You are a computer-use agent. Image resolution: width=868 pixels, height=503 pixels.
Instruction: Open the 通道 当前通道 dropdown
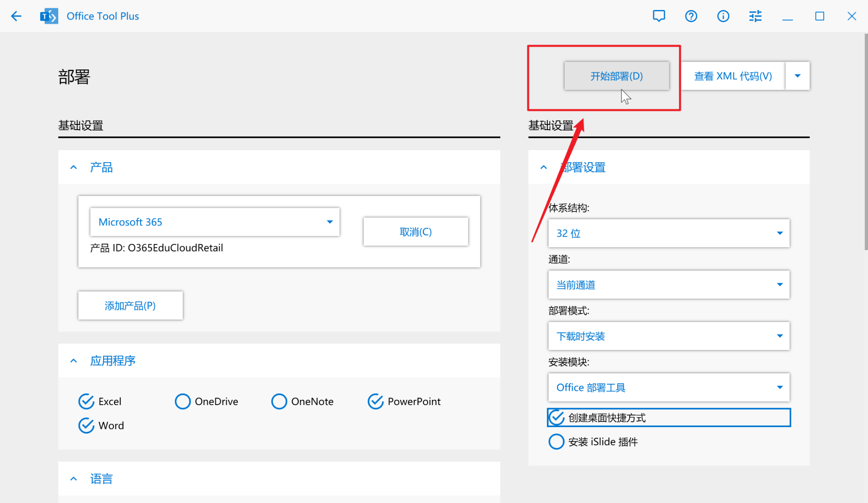[x=669, y=285]
